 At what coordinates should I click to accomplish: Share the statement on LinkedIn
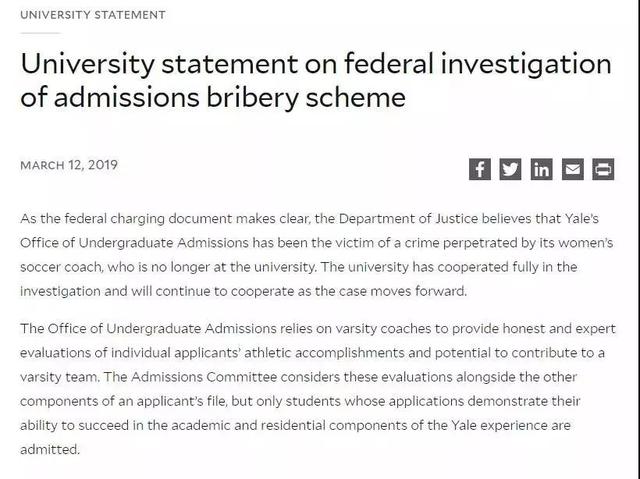(x=541, y=168)
